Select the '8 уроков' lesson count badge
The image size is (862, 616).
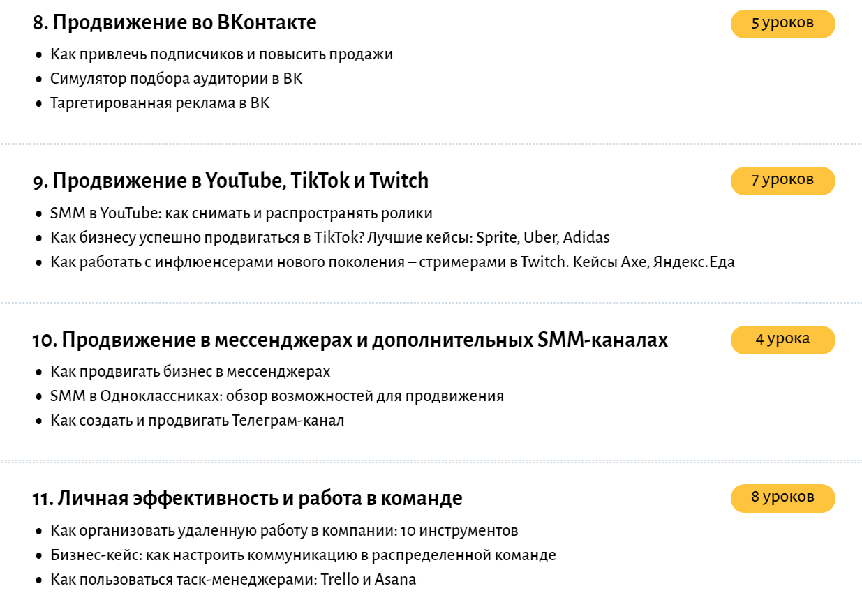pos(782,498)
